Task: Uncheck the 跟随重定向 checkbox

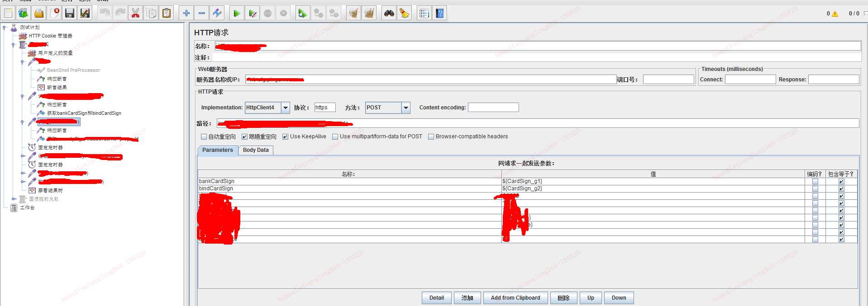Action: coord(244,137)
